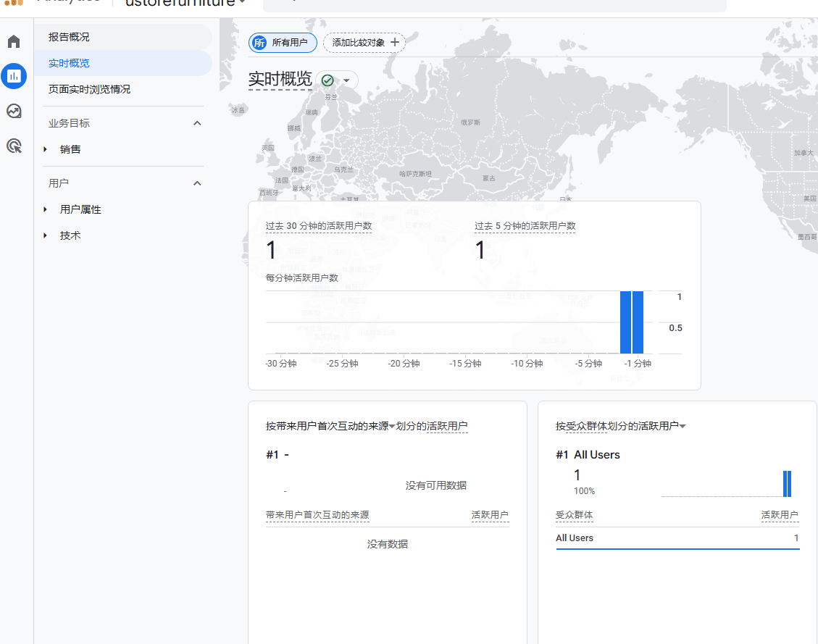This screenshot has height=644, width=818.
Task: Click the All Users sparkline bars
Action: (x=788, y=484)
